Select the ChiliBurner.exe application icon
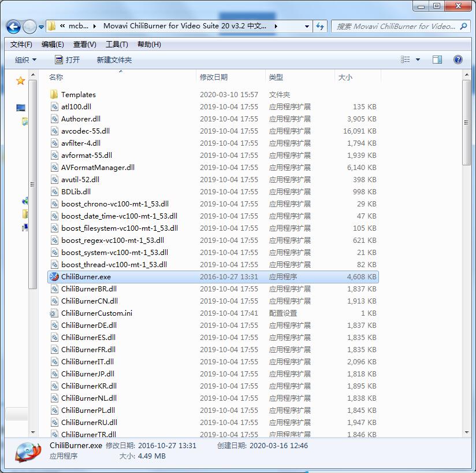 (x=54, y=277)
